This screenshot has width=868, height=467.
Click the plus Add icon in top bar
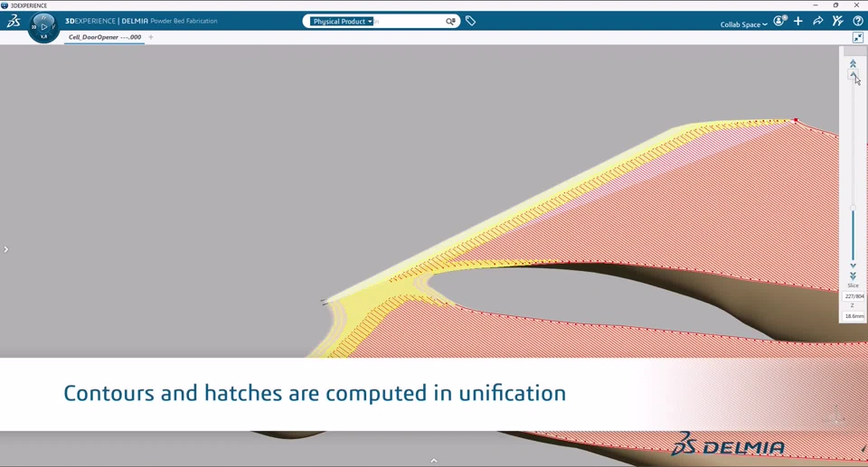798,21
